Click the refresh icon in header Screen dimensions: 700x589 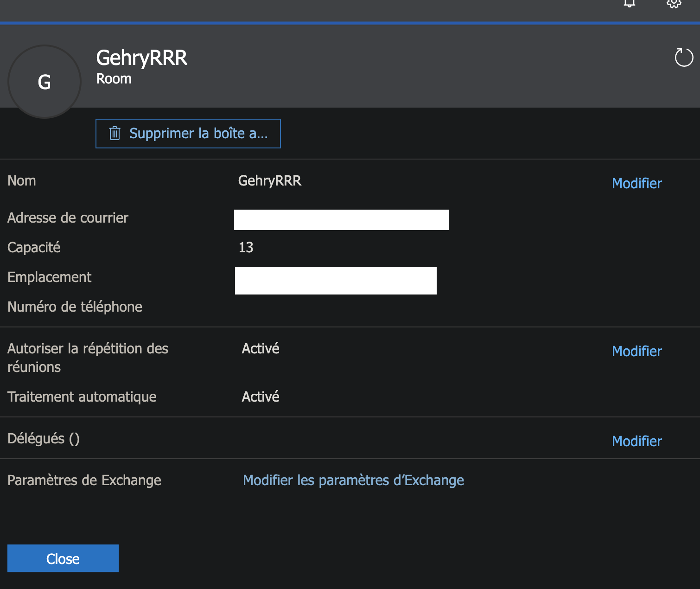(684, 58)
